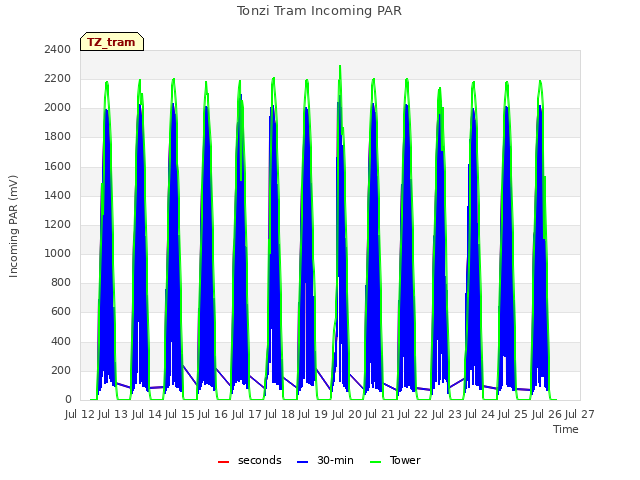
Task: Click the y-axis value 1800
Action: click(x=58, y=137)
